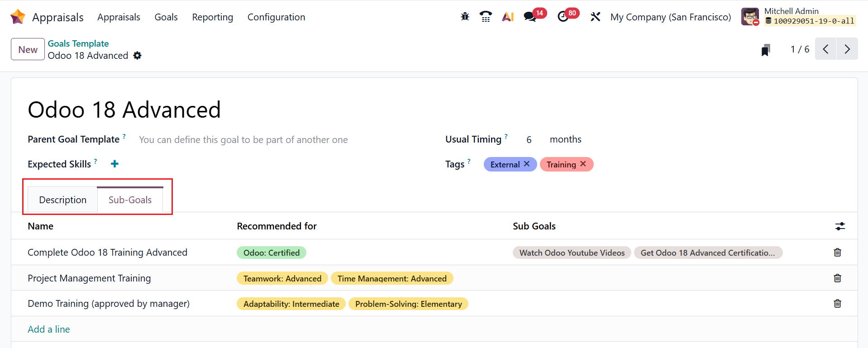Open the activities clock icon
This screenshot has width=868, height=348.
[x=563, y=17]
